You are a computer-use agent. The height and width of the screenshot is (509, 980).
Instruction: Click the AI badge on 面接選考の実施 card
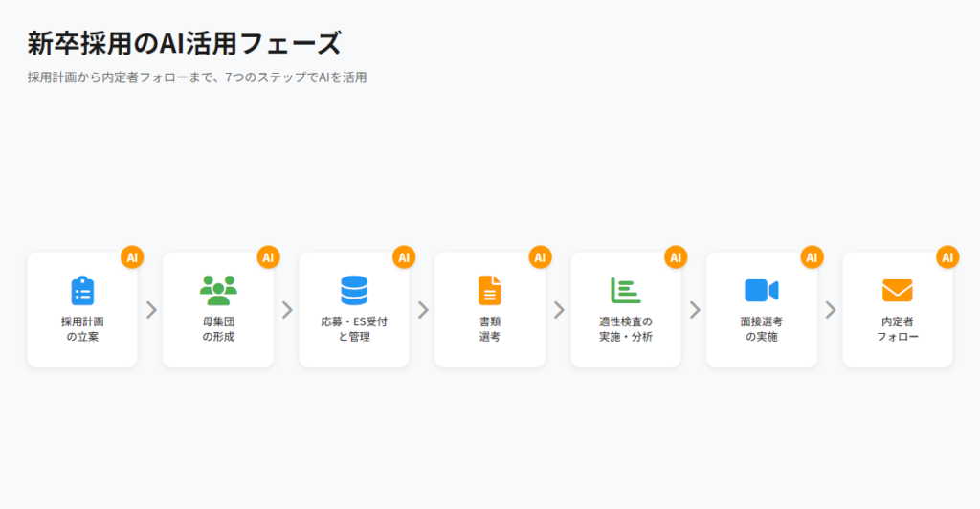pyautogui.click(x=812, y=256)
